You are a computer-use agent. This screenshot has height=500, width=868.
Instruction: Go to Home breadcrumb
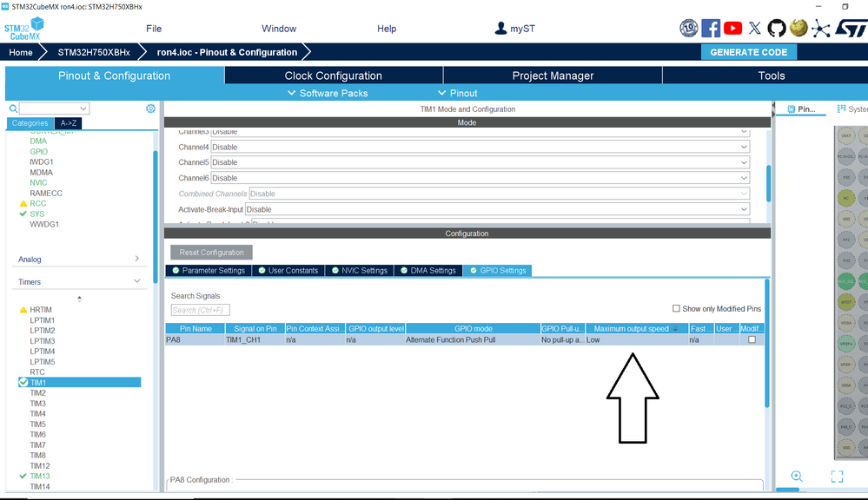(21, 52)
